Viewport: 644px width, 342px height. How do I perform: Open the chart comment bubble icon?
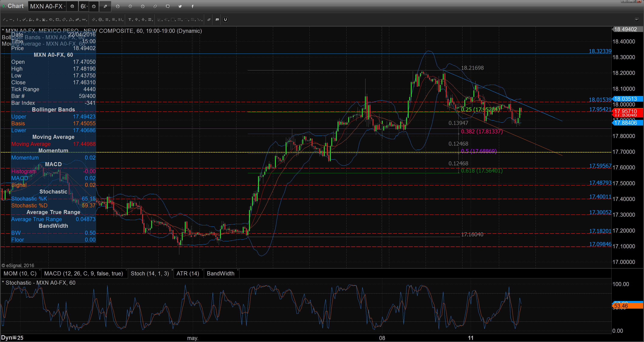tap(168, 6)
